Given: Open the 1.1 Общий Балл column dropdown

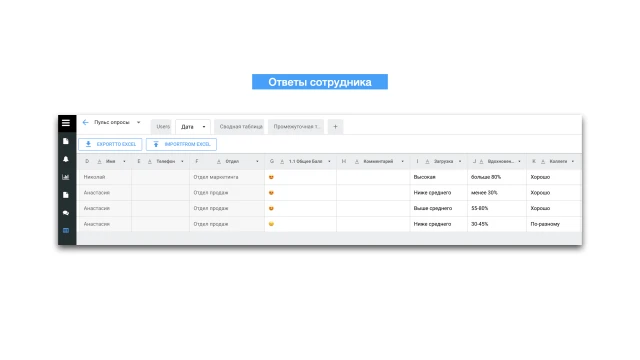Looking at the screenshot, I should pos(329,162).
